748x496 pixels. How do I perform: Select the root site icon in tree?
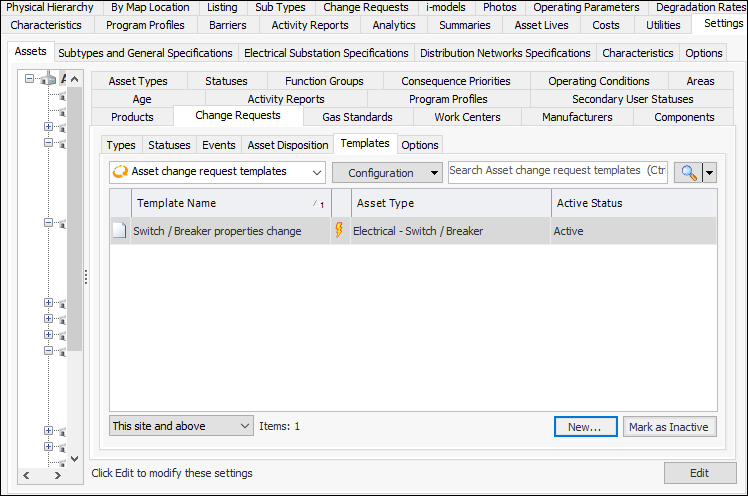click(48, 79)
